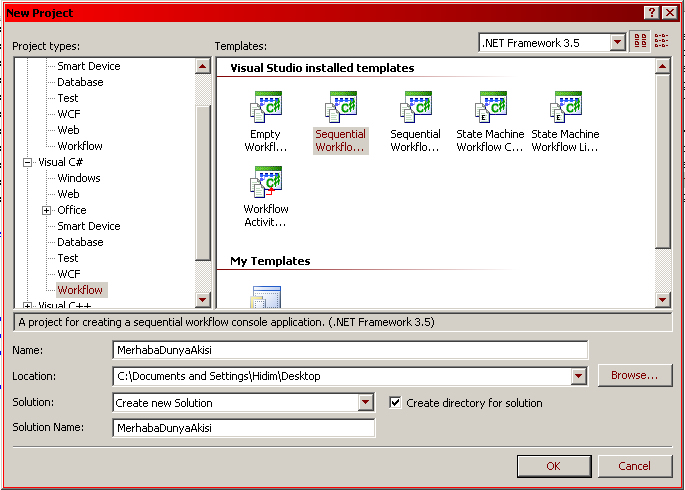The width and height of the screenshot is (685, 490).
Task: Click the Location path text field
Action: click(x=342, y=376)
